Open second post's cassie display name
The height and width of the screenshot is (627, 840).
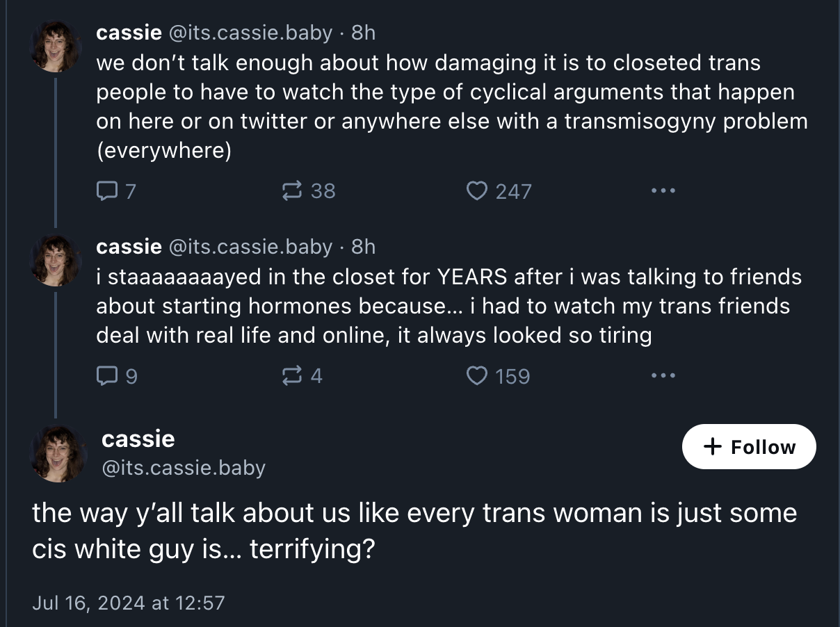129,246
